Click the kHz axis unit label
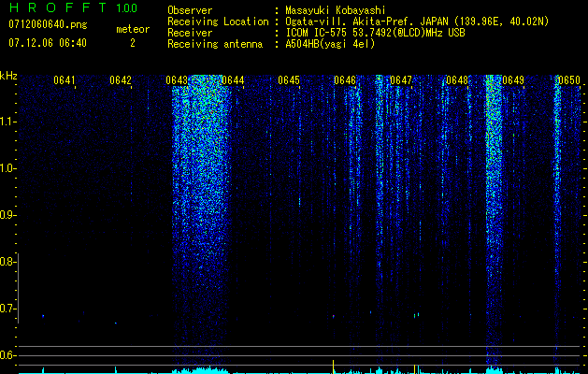Image resolution: width=588 pixels, height=374 pixels. click(x=8, y=76)
